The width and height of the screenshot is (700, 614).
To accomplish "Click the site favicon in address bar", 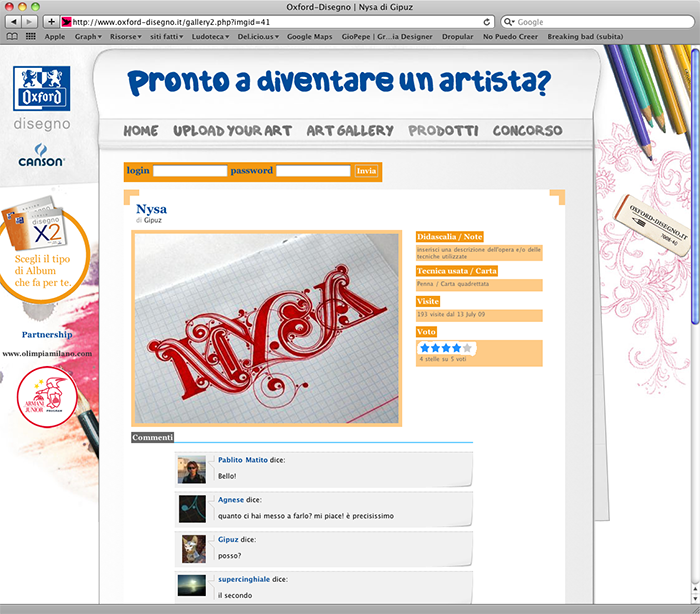I will pos(67,22).
